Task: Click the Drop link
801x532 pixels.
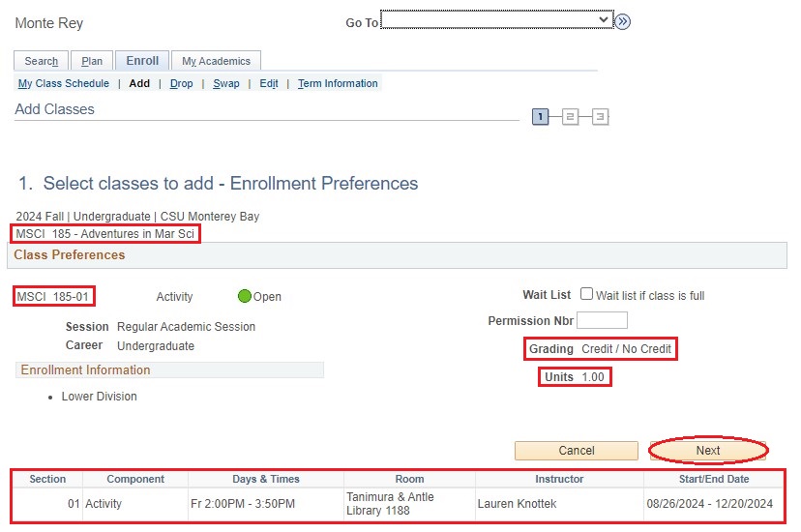Action: click(x=182, y=84)
